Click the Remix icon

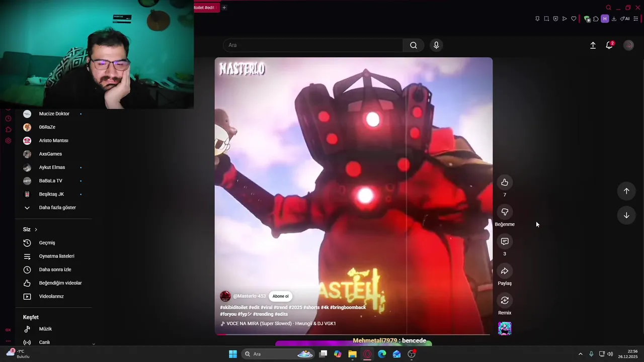click(505, 300)
